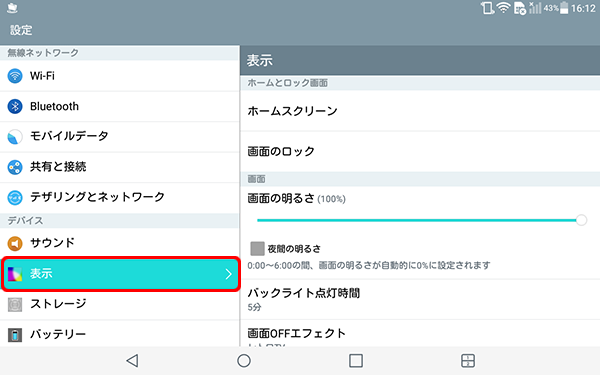Tap the SIM card error status icon
The image size is (600, 375).
[520, 8]
